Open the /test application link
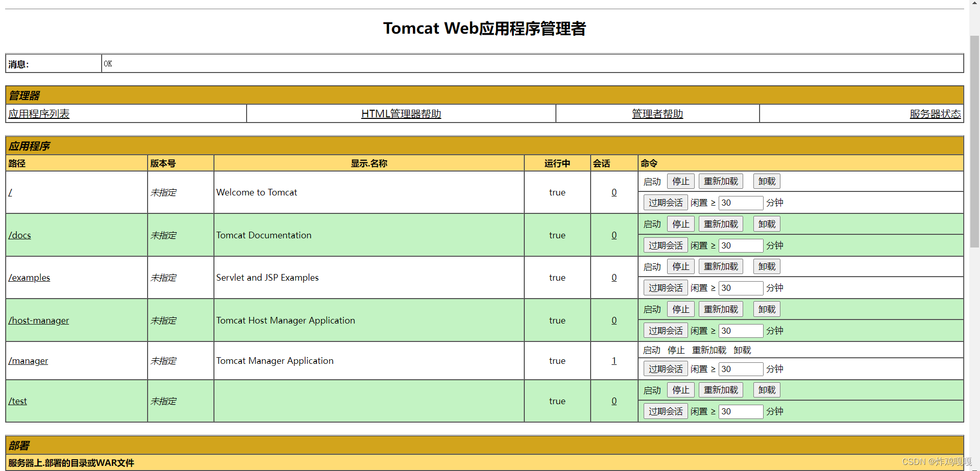The image size is (980, 471). point(17,401)
